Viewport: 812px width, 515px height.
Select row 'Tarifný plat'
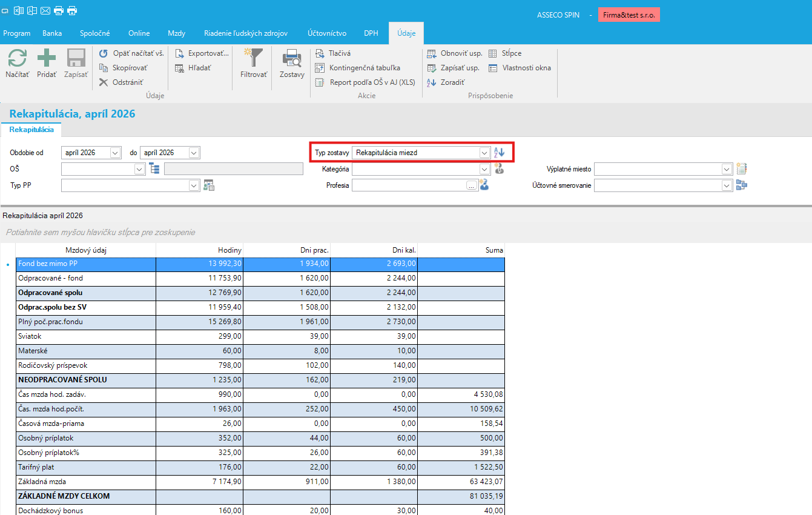pos(260,467)
